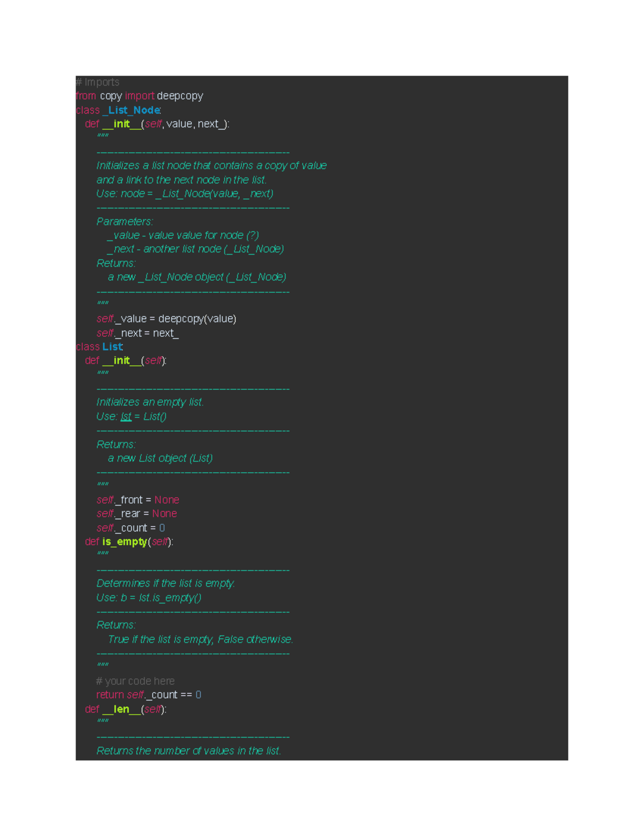
Task: Click the # your code here comment
Action: pos(135,680)
